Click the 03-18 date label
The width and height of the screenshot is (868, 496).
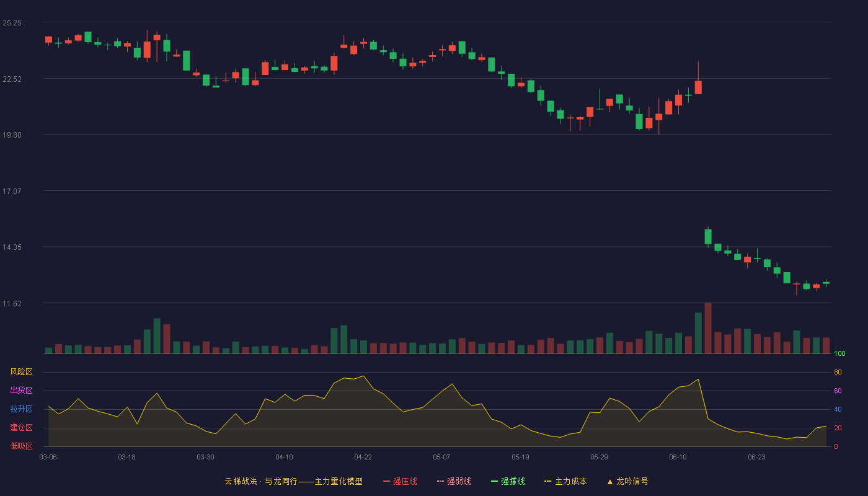coord(126,457)
